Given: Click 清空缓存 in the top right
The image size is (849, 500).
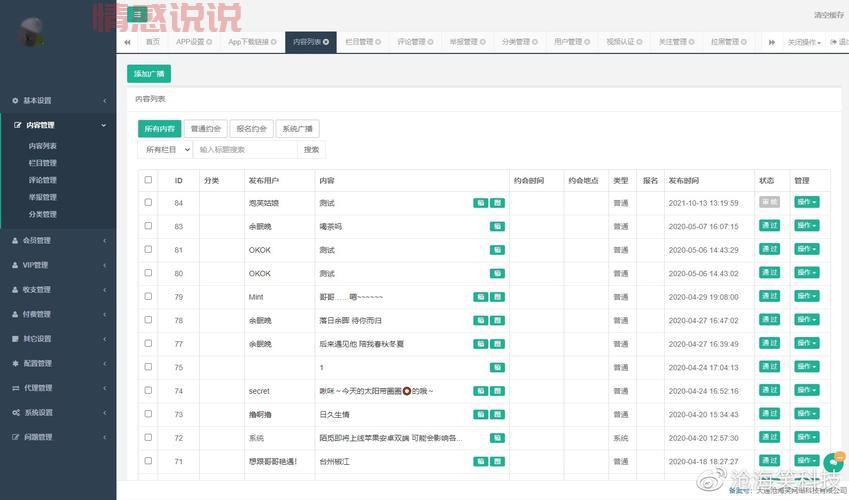Looking at the screenshot, I should click(x=828, y=15).
